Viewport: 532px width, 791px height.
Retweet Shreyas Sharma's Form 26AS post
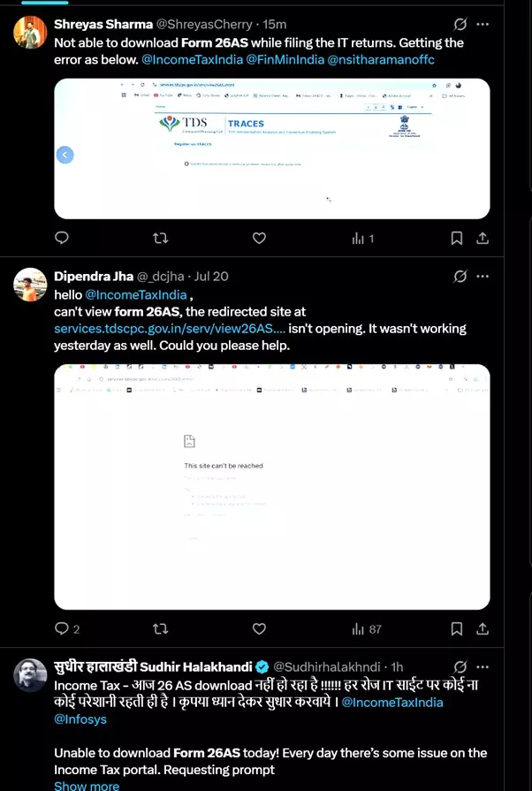pyautogui.click(x=160, y=238)
